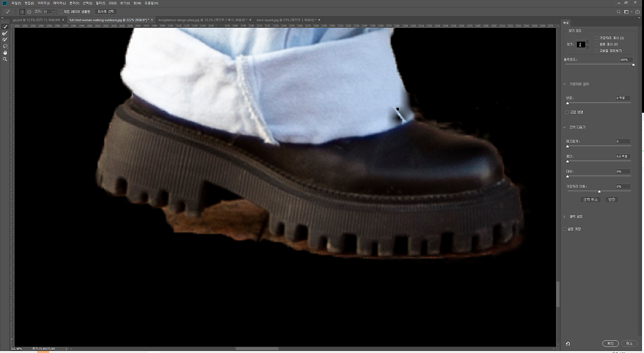Pick the Lasso tool
The image size is (644, 353).
coord(5,46)
